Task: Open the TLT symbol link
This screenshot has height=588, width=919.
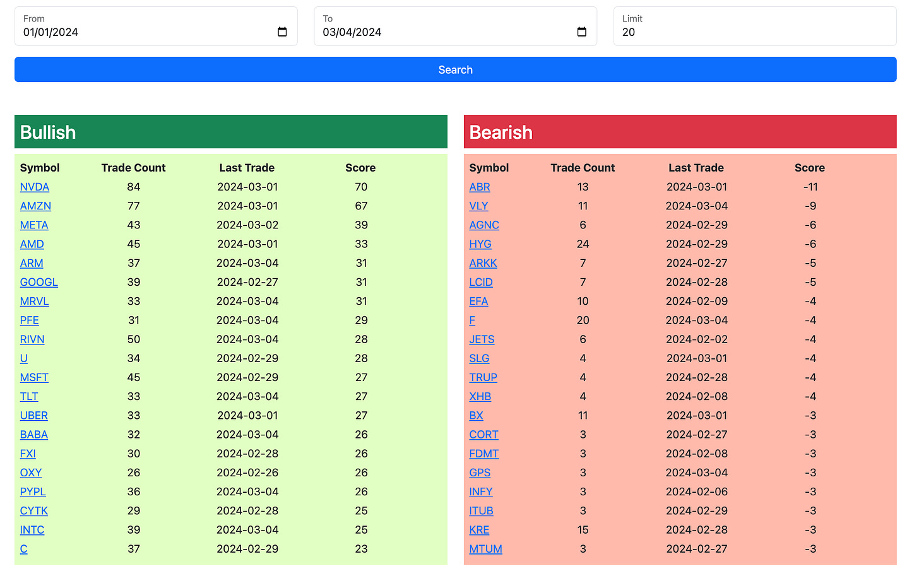Action: point(29,396)
